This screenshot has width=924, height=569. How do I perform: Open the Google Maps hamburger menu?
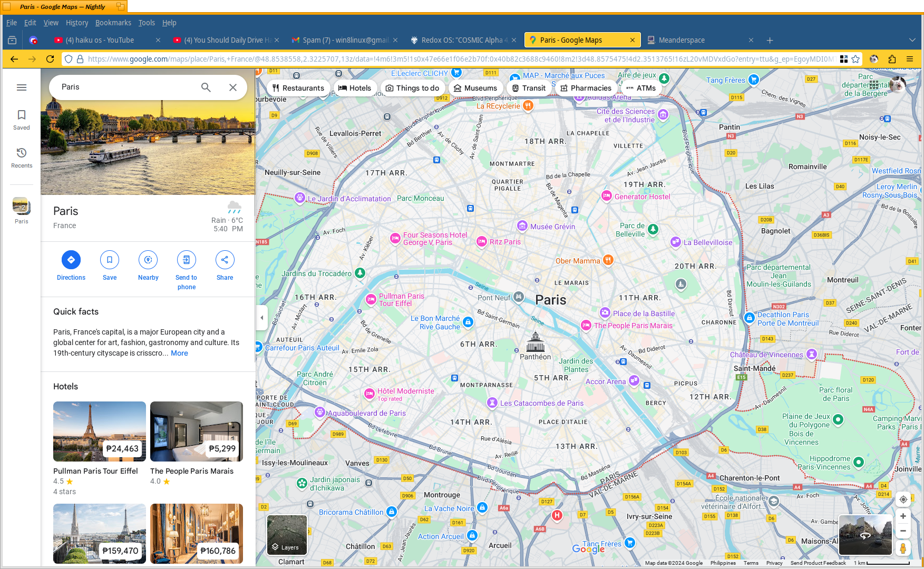pos(22,87)
